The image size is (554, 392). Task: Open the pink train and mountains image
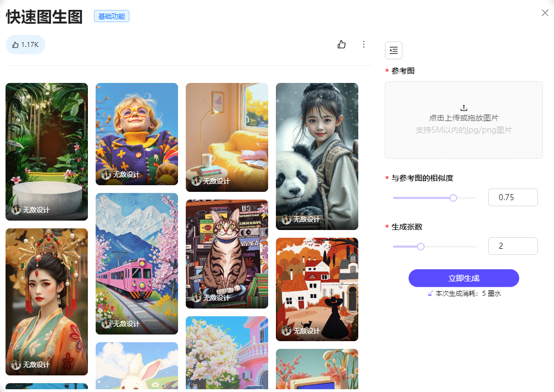(x=137, y=264)
